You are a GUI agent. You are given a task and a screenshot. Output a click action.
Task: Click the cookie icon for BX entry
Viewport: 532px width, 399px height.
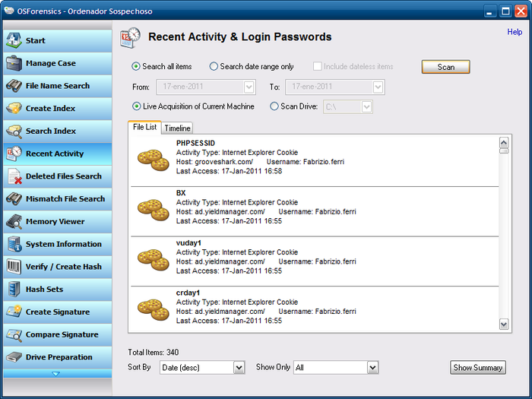[153, 210]
